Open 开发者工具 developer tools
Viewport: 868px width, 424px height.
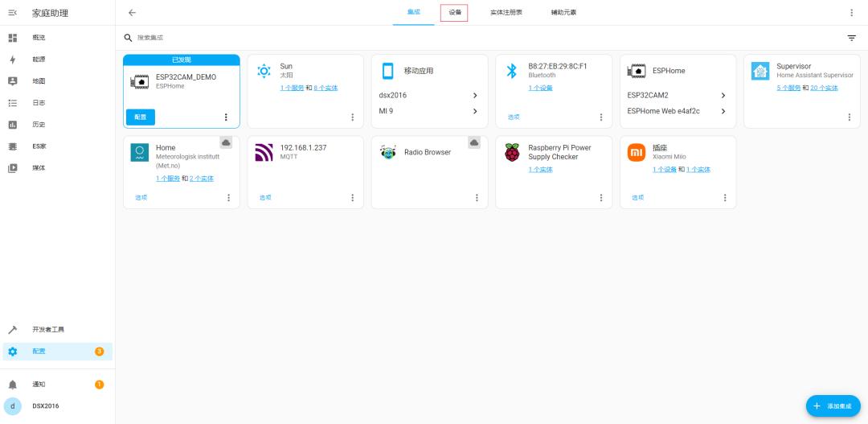tap(58, 330)
